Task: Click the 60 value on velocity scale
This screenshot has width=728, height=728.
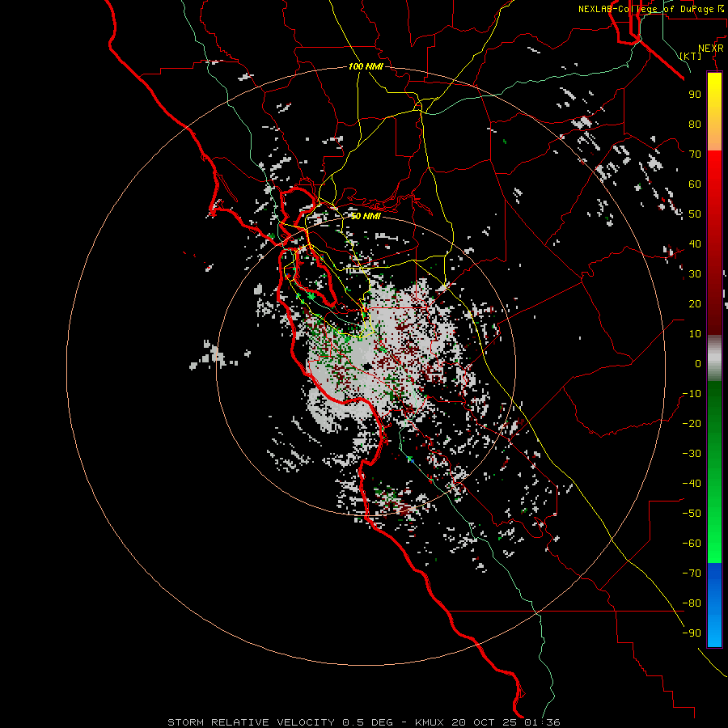Action: (695, 184)
